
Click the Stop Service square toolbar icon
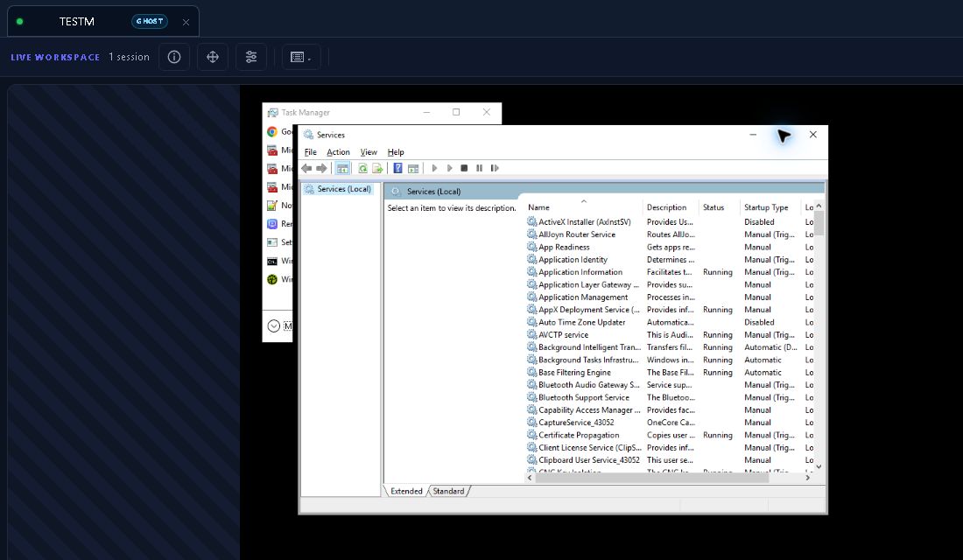[464, 168]
